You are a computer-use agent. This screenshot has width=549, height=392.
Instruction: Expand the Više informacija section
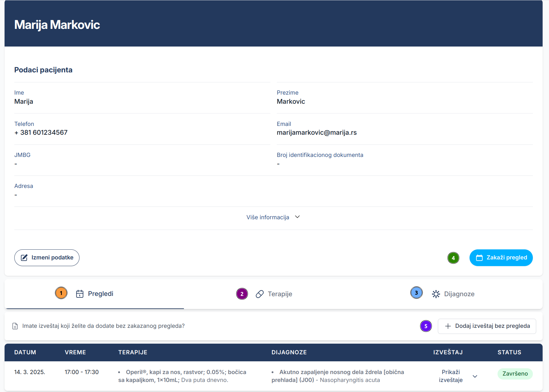point(273,217)
